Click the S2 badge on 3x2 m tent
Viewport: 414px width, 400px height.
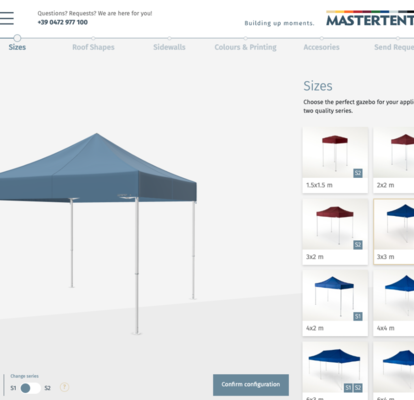click(358, 245)
